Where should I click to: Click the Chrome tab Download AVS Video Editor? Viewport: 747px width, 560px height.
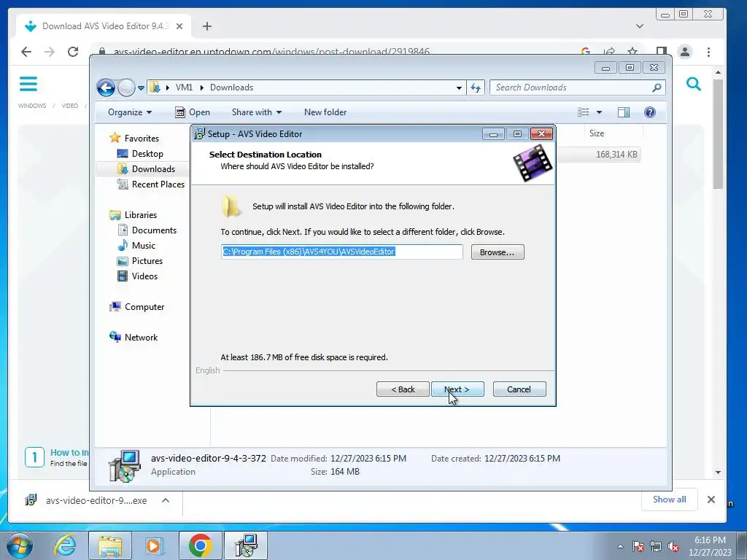104,26
